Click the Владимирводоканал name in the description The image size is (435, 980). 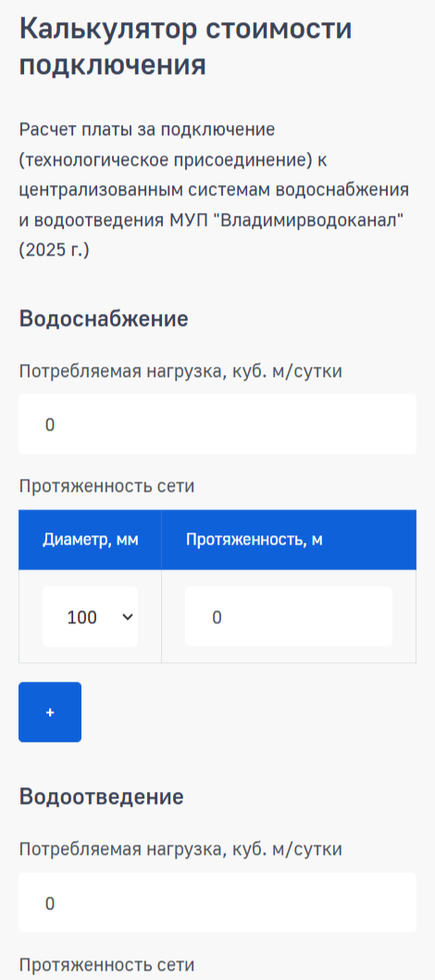[310, 220]
